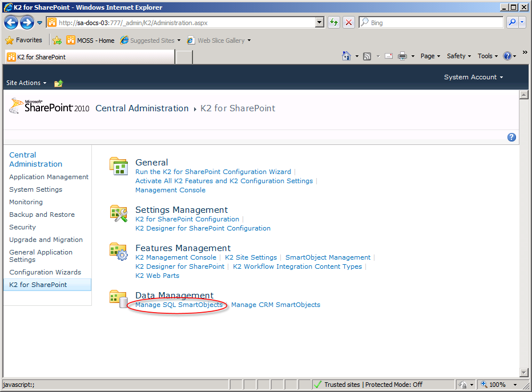Go to Application Management in sidebar

click(49, 177)
